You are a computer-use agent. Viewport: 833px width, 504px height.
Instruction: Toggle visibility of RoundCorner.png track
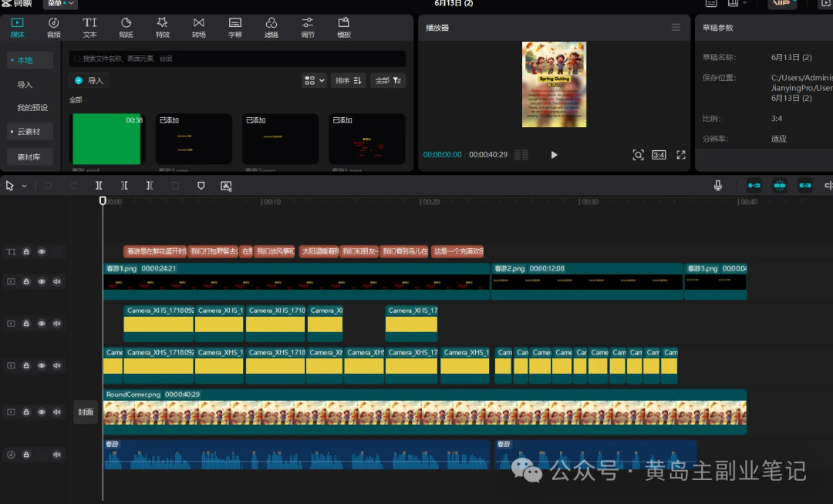click(42, 412)
